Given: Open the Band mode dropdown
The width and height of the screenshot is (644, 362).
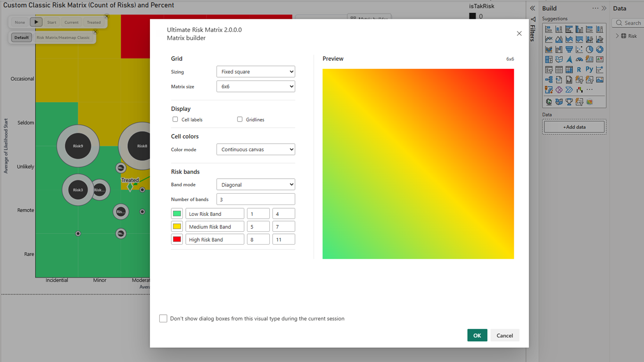Looking at the screenshot, I should (256, 185).
